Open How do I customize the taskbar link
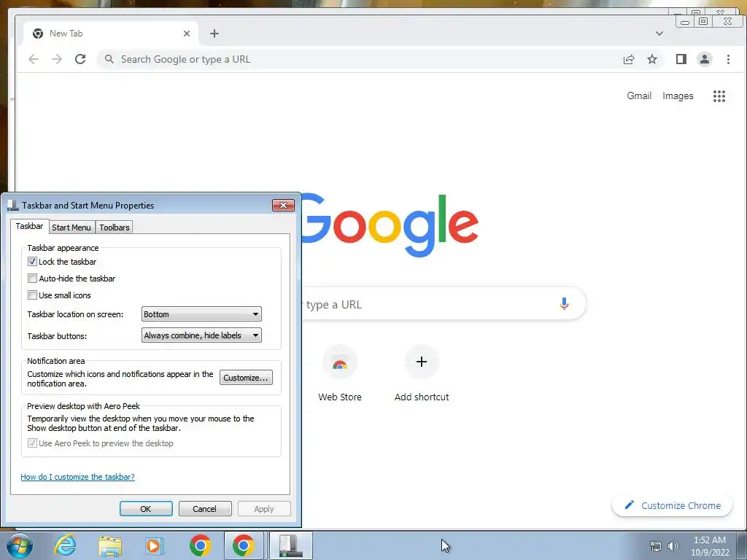Image resolution: width=747 pixels, height=560 pixels. click(77, 477)
